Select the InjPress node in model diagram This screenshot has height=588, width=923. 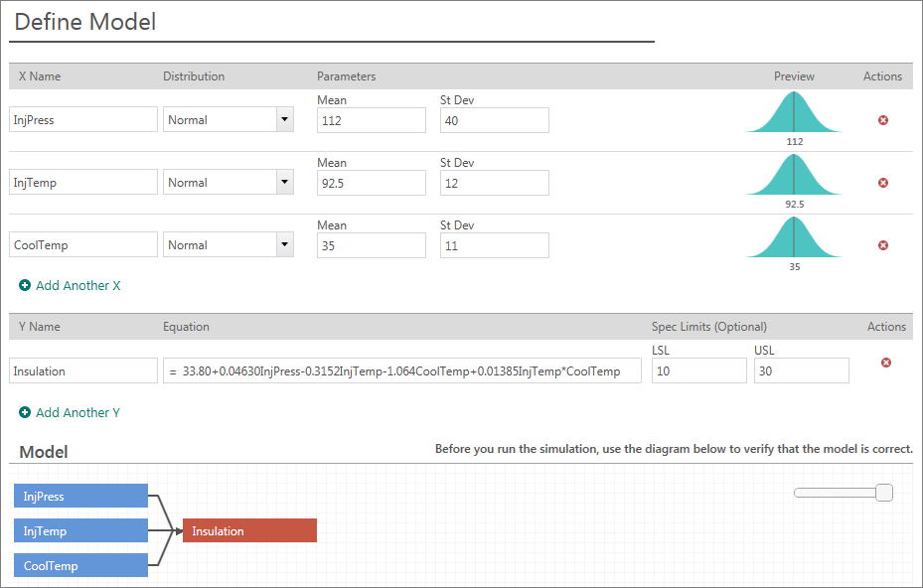[80, 496]
